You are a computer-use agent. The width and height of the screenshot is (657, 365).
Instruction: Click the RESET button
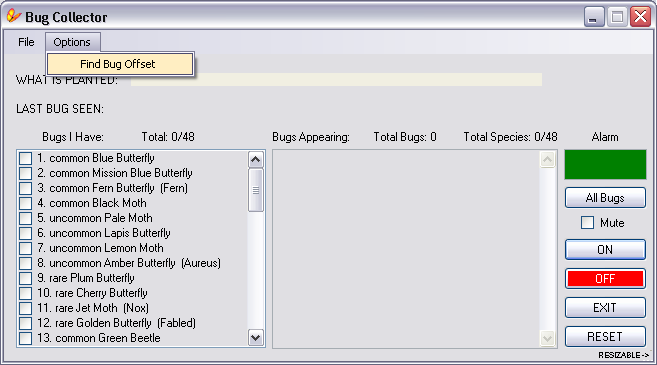605,337
